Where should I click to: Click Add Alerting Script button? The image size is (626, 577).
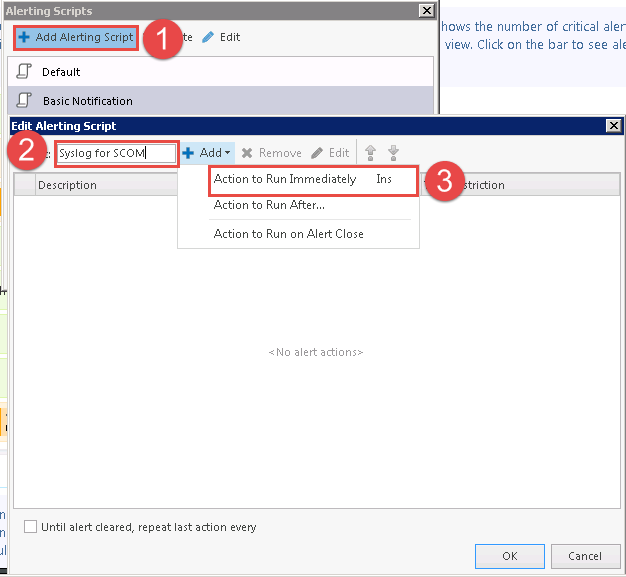point(76,38)
